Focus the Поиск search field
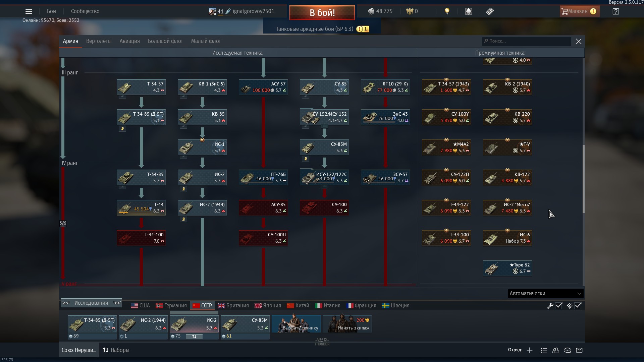Screen dimensions: 644x362 [527, 41]
